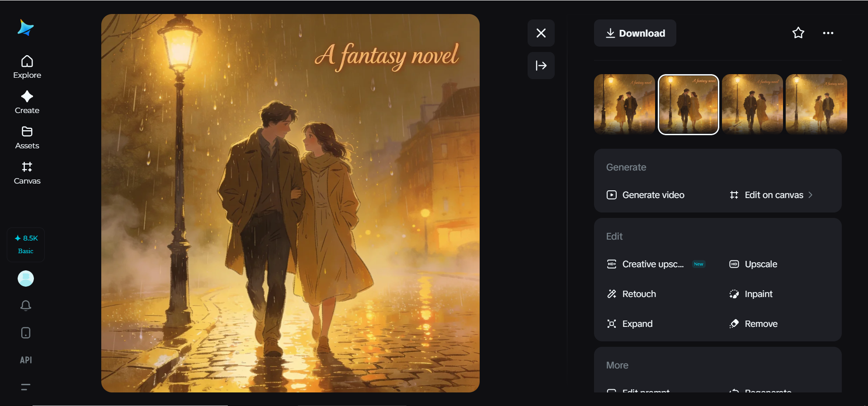Open the three-dots more options menu
Image resolution: width=868 pixels, height=406 pixels.
click(828, 33)
